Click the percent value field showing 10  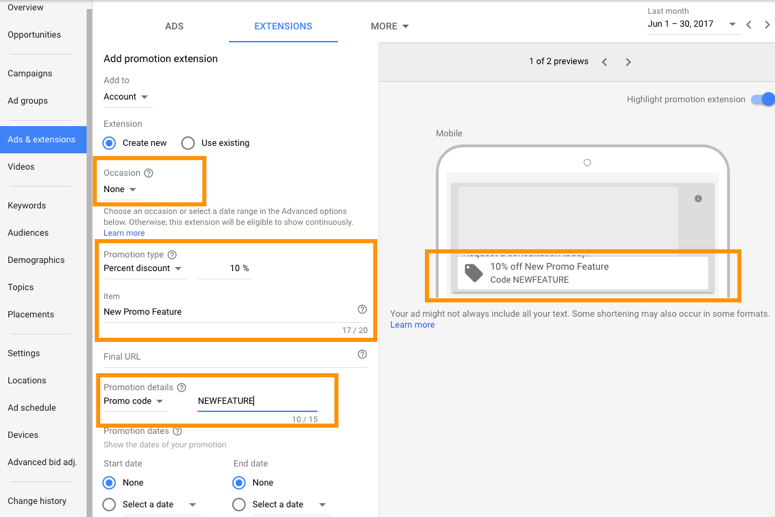pos(225,268)
